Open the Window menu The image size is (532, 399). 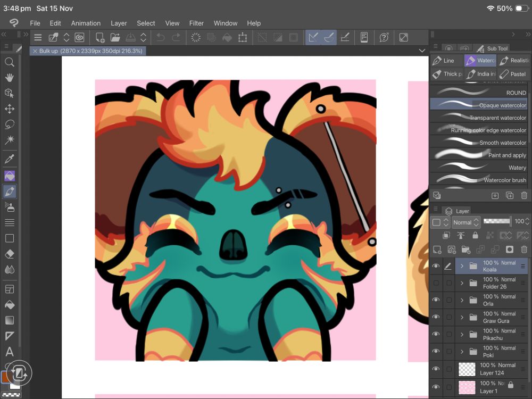(226, 23)
